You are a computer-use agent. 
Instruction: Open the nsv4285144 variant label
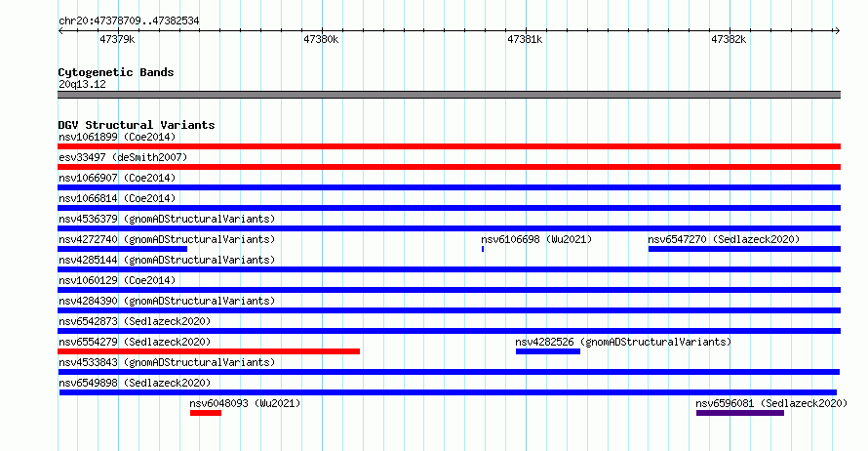coord(167,260)
